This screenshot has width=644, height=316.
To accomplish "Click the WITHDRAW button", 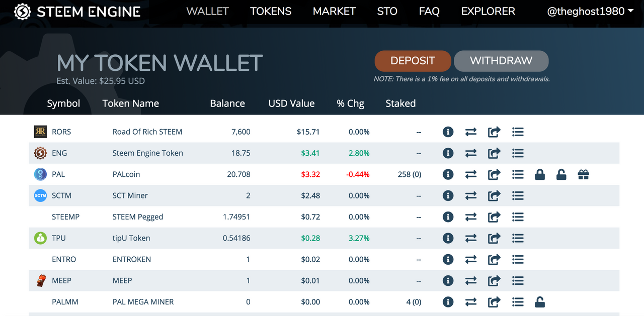I will point(501,61).
